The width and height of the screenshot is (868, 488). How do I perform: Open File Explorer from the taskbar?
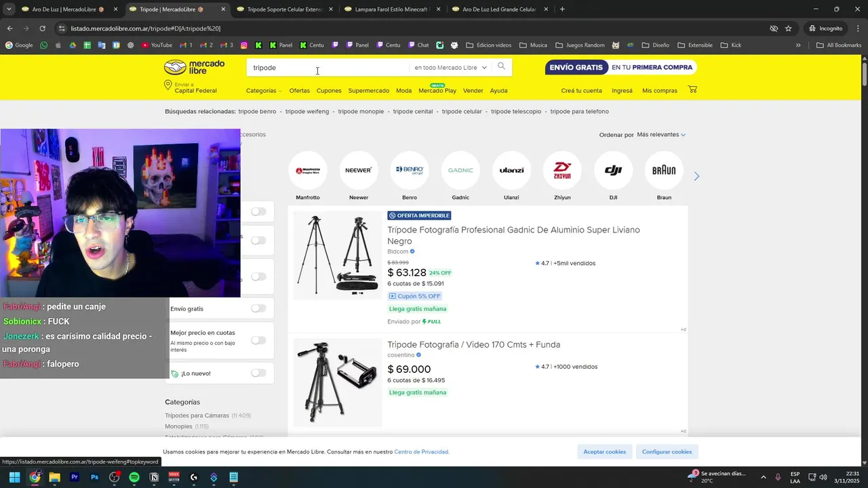pos(54,477)
